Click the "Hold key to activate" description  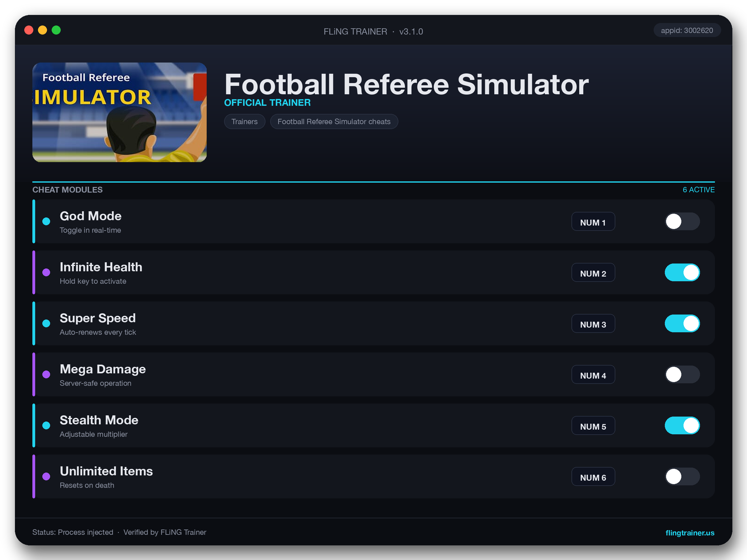pyautogui.click(x=93, y=281)
